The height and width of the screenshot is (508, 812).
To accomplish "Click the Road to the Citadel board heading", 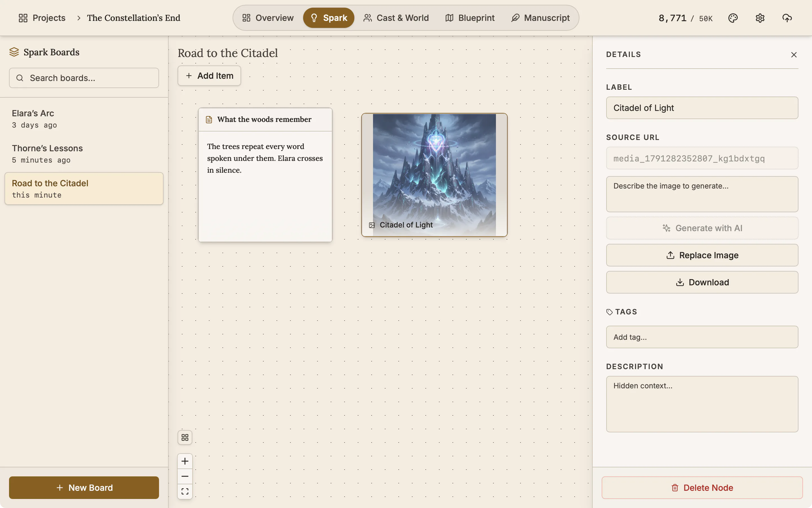I will click(x=228, y=53).
